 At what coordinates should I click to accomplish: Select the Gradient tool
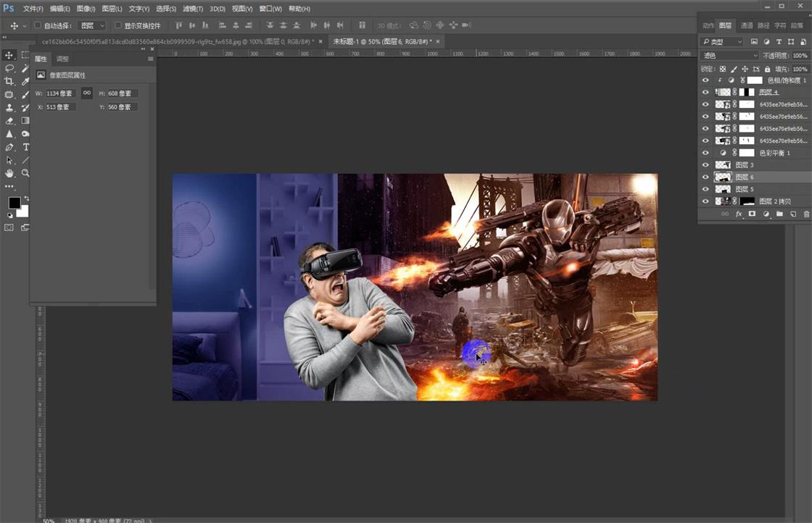(x=25, y=120)
